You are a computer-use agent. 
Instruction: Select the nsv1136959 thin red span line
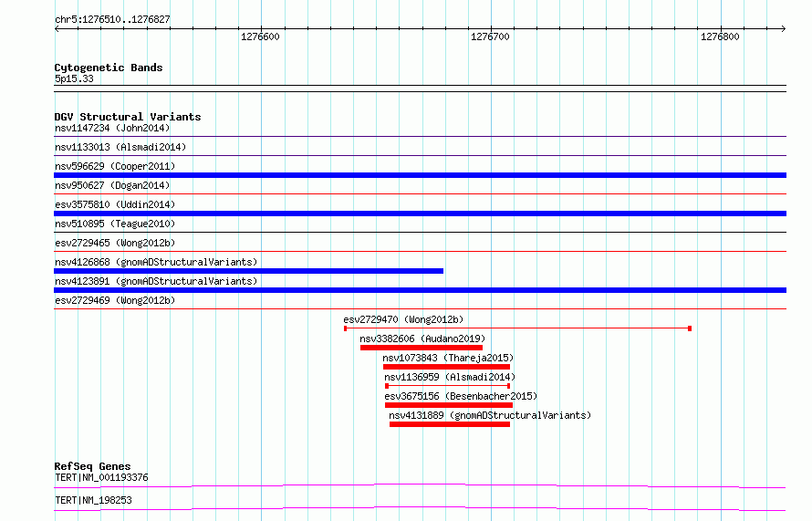click(x=447, y=386)
